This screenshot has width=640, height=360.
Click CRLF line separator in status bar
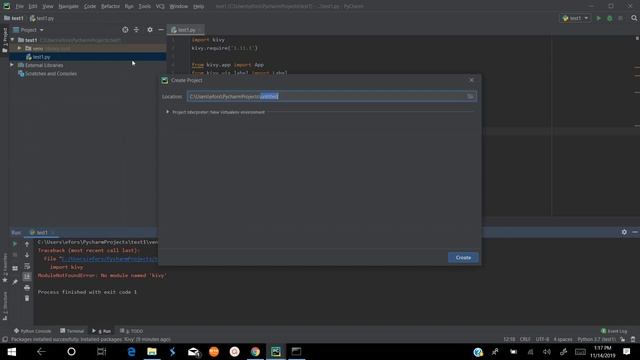point(525,340)
